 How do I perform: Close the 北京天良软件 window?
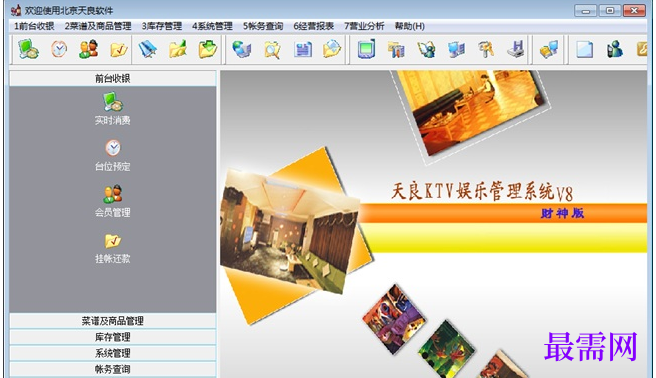(x=634, y=10)
